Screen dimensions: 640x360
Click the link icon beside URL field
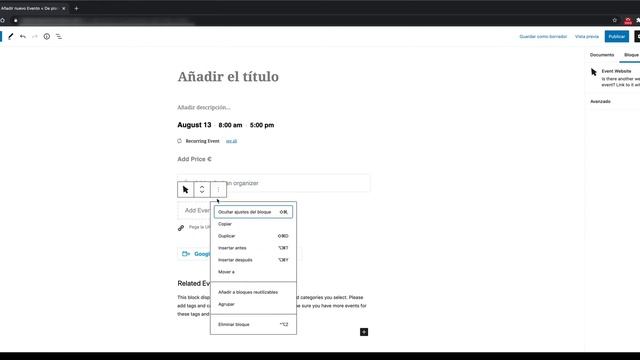pos(181,228)
